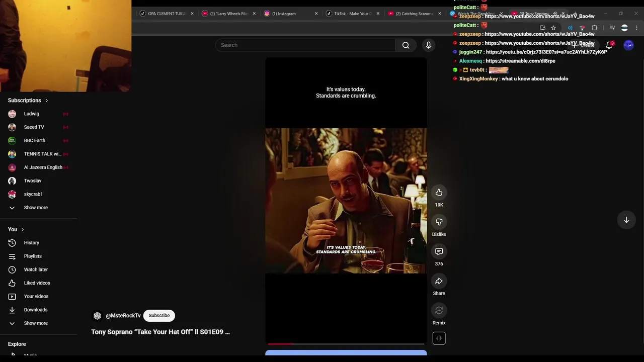Close the Catching Scammers tab
Screen dimensions: 644x362
click(439, 14)
